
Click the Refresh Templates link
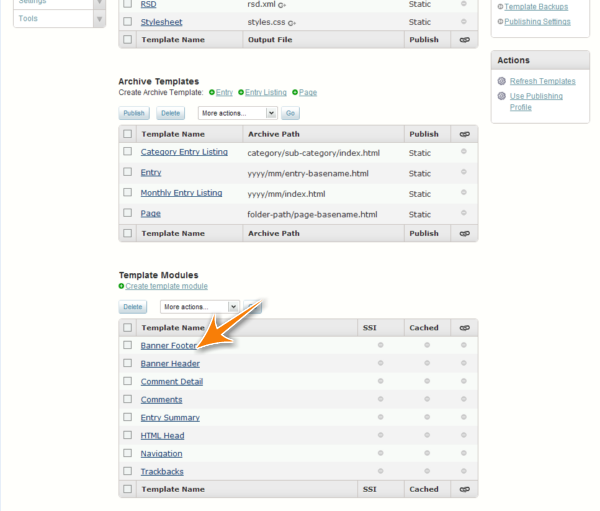[x=543, y=81]
